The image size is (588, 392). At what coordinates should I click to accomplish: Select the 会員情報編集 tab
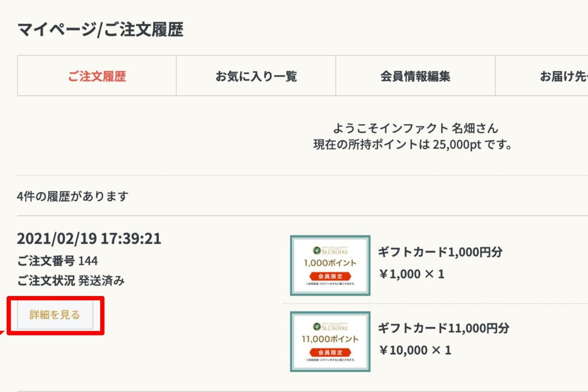point(415,76)
